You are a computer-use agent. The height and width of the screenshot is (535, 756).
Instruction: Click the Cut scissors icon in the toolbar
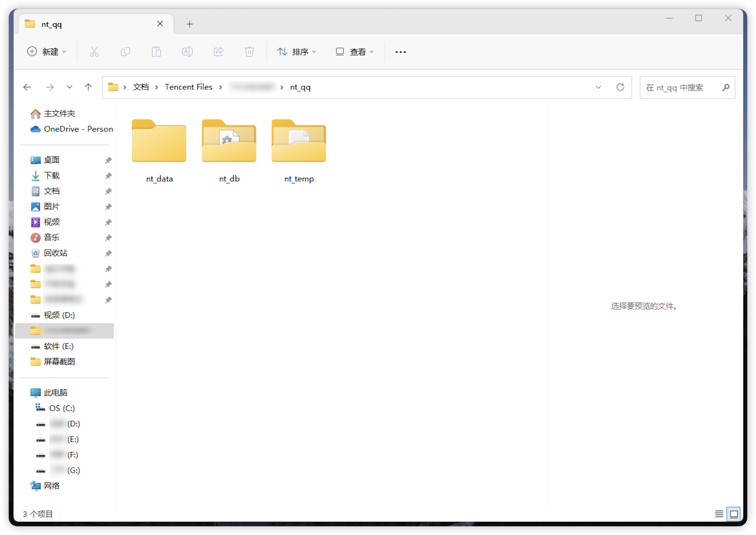(x=94, y=52)
